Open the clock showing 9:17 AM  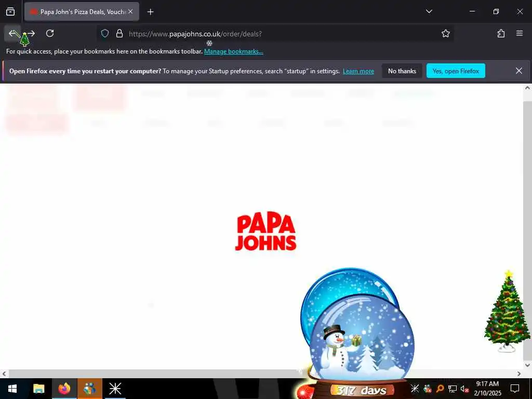pos(487,389)
